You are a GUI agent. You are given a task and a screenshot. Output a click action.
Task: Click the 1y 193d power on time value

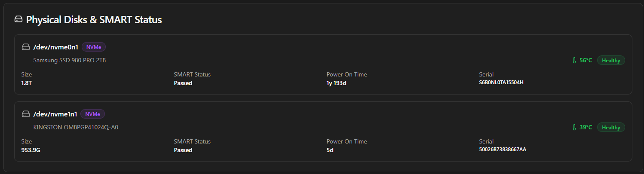pyautogui.click(x=336, y=83)
